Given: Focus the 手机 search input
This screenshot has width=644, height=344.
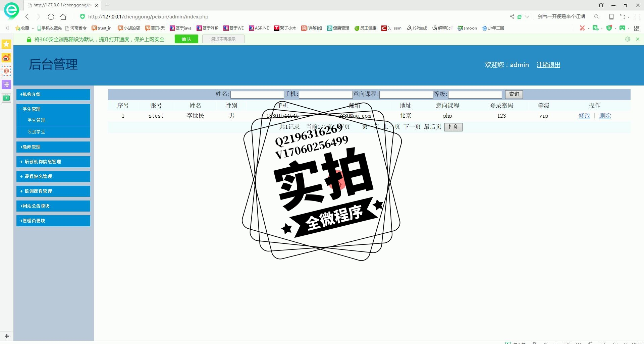Looking at the screenshot, I should pyautogui.click(x=326, y=95).
